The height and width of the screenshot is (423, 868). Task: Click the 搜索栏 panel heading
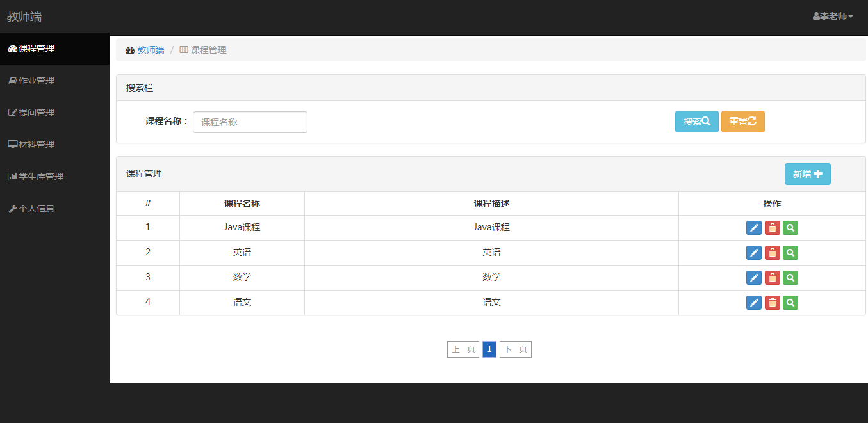point(491,88)
